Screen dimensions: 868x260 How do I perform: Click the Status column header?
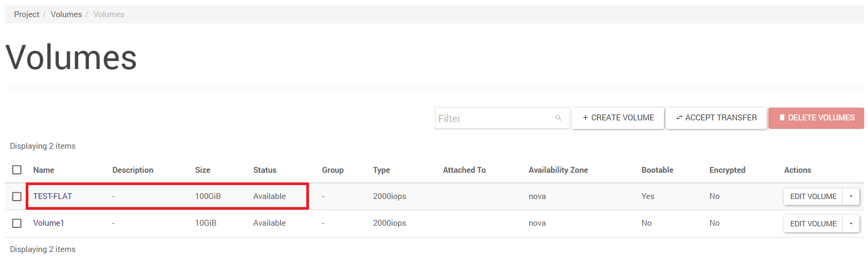click(265, 170)
